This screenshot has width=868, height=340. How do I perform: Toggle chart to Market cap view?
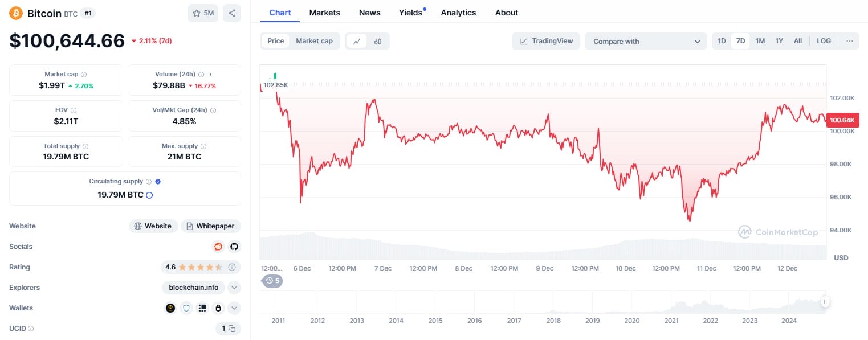point(314,41)
